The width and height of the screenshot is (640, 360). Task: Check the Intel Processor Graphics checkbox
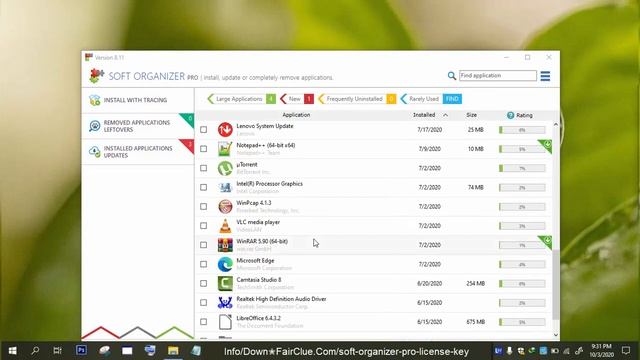pos(204,187)
